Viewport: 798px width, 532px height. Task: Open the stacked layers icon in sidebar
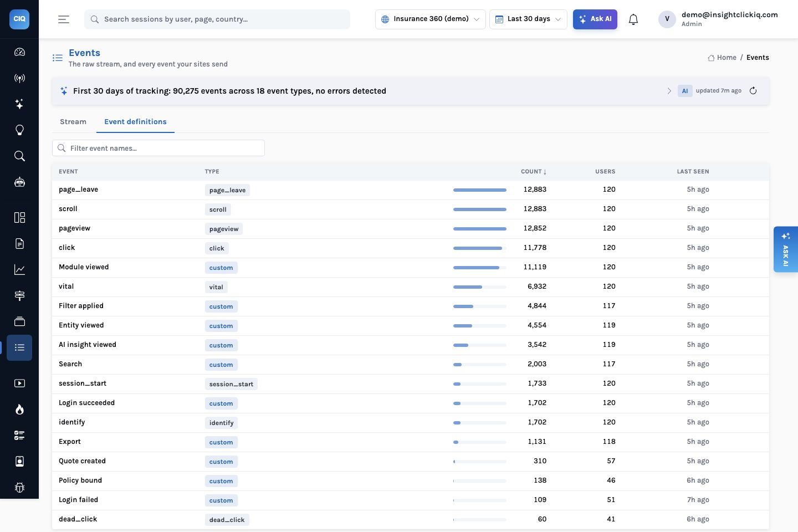19,321
